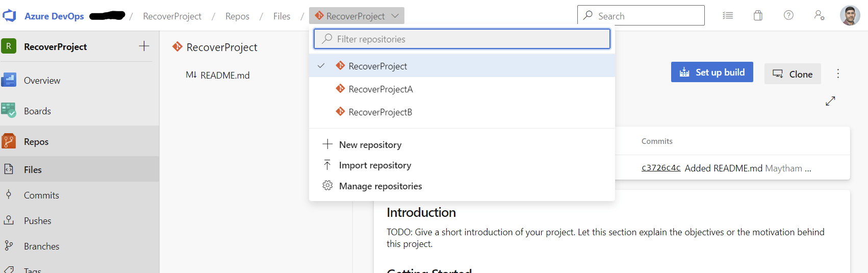Viewport: 868px width, 273px height.
Task: Click the RecoverProject project tile R
Action: (9, 46)
